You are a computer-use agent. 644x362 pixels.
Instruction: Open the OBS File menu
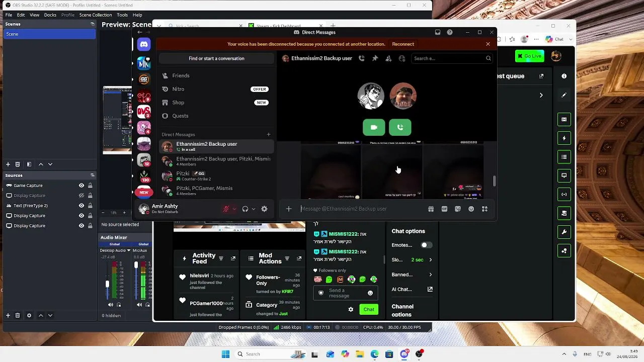(x=9, y=15)
